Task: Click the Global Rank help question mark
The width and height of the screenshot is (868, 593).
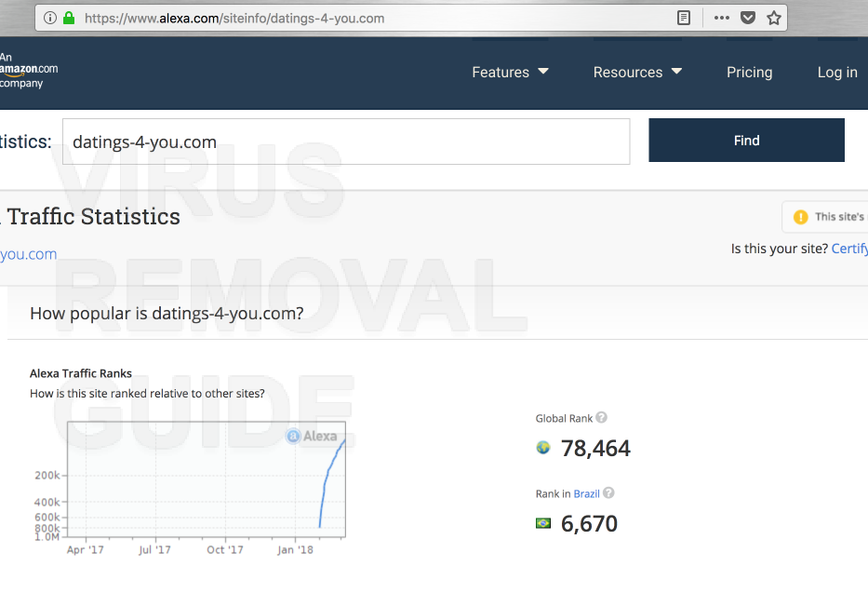Action: (x=601, y=417)
